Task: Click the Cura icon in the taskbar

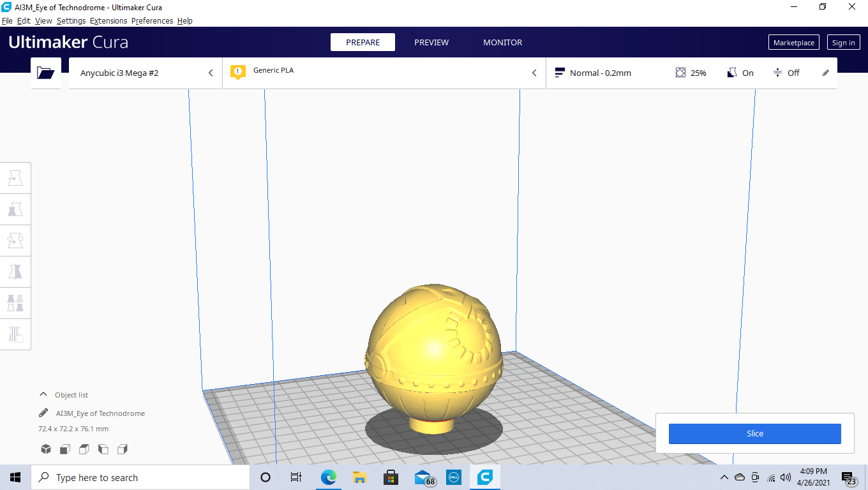Action: click(x=485, y=477)
